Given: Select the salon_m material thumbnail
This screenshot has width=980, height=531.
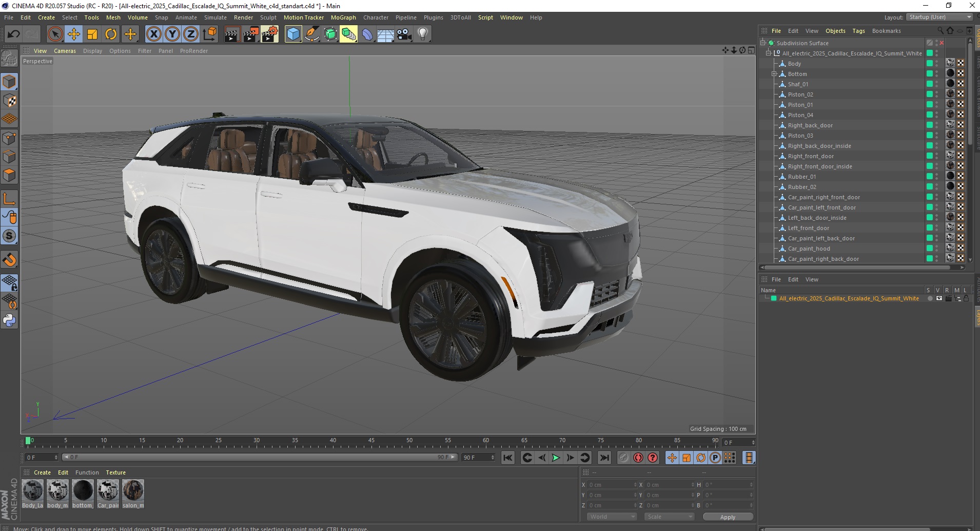Looking at the screenshot, I should [133, 494].
